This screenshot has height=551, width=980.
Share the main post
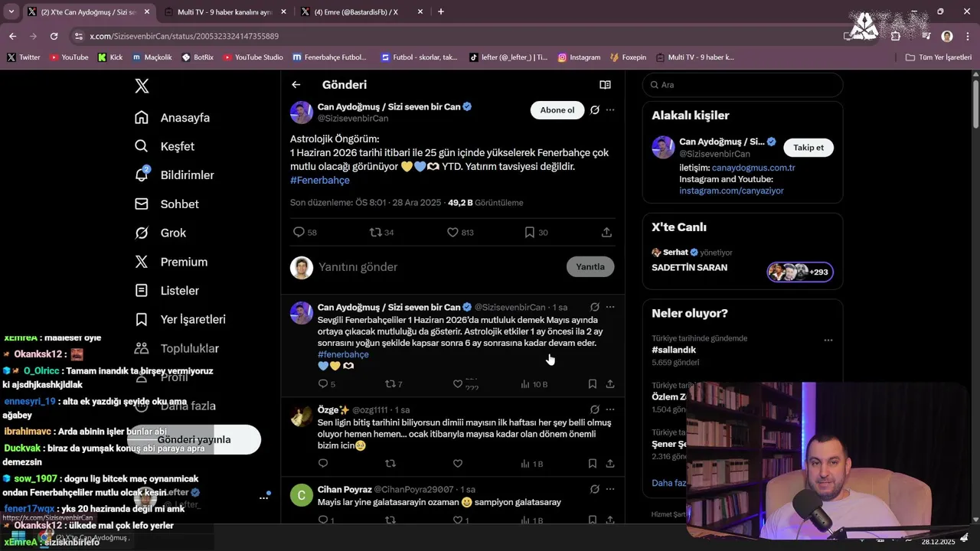(606, 232)
